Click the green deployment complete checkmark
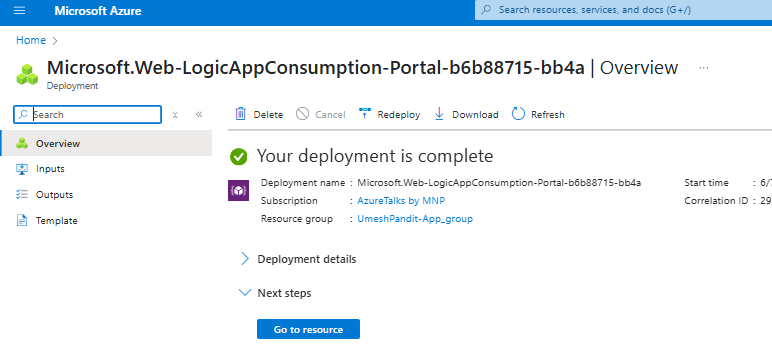 point(239,157)
